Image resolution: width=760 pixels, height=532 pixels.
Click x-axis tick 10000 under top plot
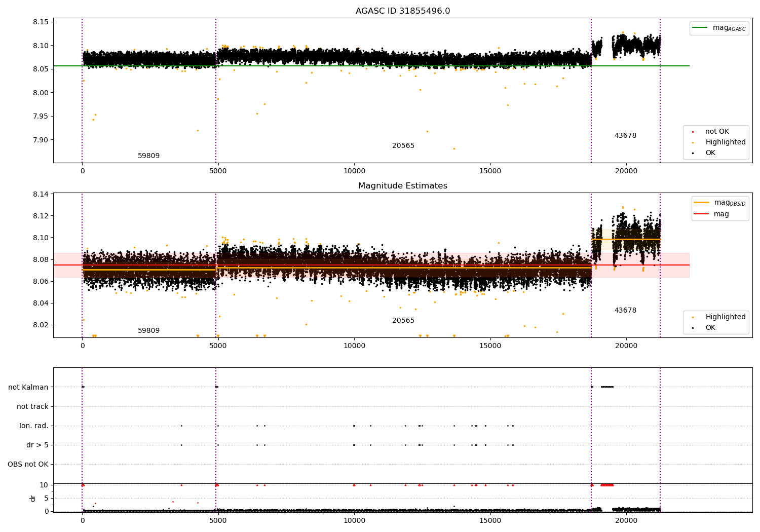(354, 171)
